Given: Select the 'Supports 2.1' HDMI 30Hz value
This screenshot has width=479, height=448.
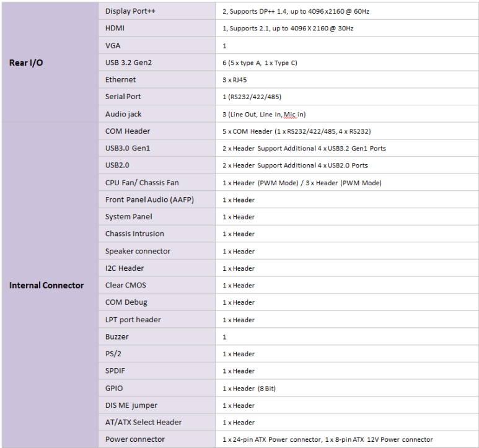Looking at the screenshot, I should 288,29.
